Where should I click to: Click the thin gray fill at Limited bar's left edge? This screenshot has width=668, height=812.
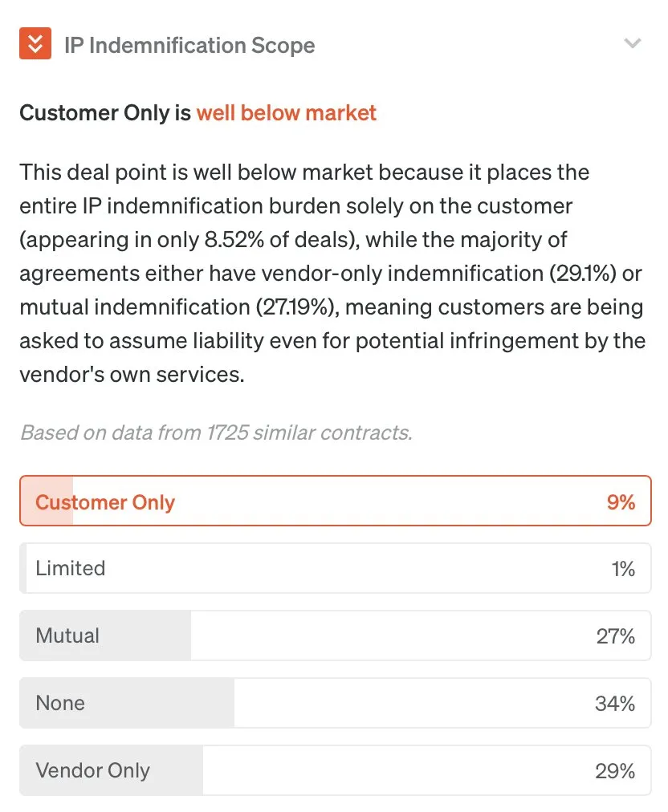pos(23,568)
